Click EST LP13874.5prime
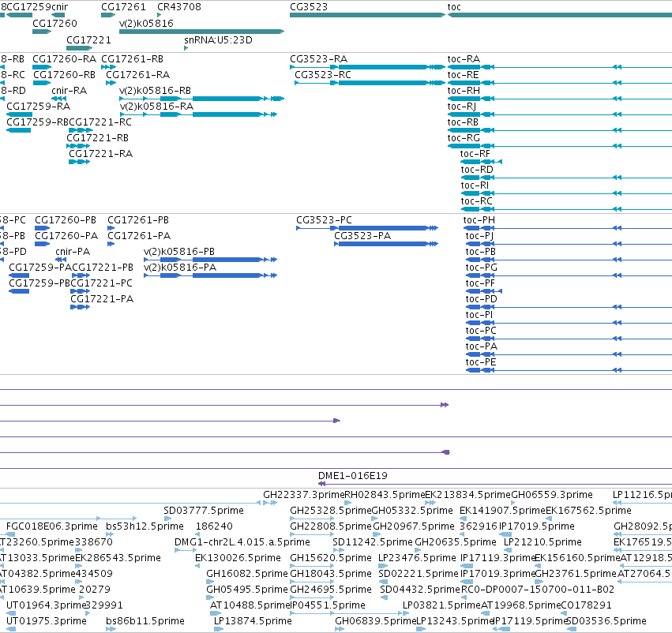The height and width of the screenshot is (633, 672). (x=219, y=629)
